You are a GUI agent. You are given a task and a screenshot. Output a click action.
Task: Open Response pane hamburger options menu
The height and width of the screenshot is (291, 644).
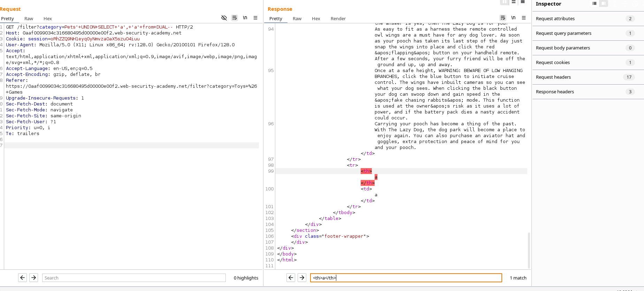[524, 18]
